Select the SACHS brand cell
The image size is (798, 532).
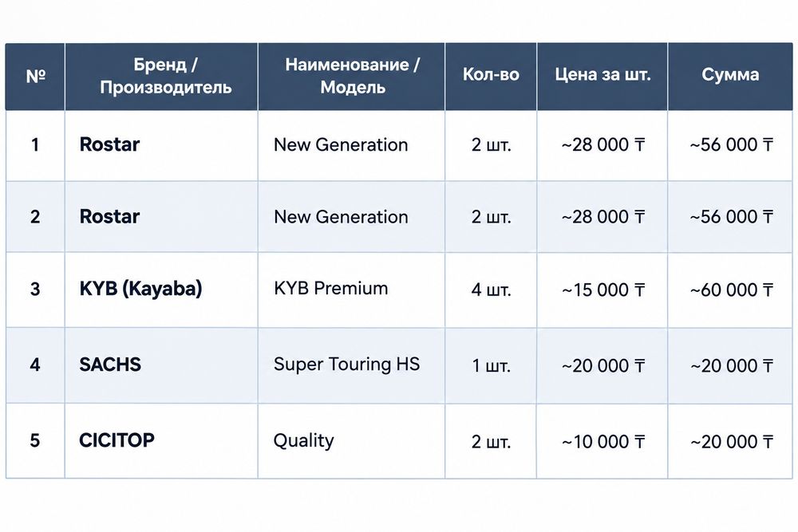pyautogui.click(x=161, y=365)
